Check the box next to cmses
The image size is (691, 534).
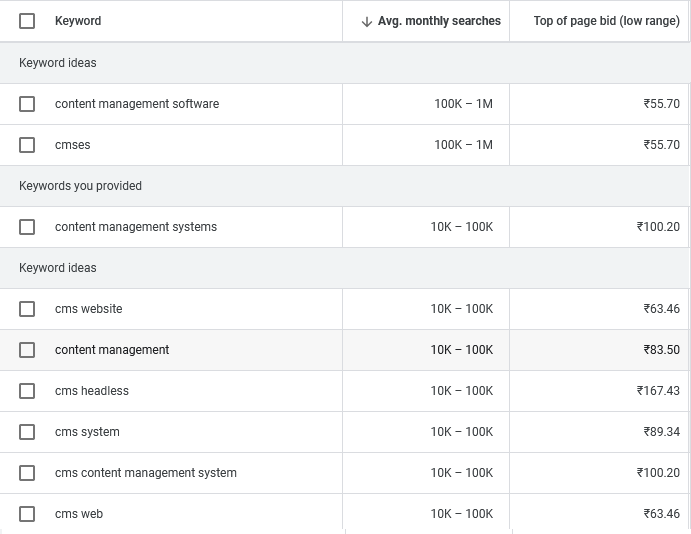(27, 145)
